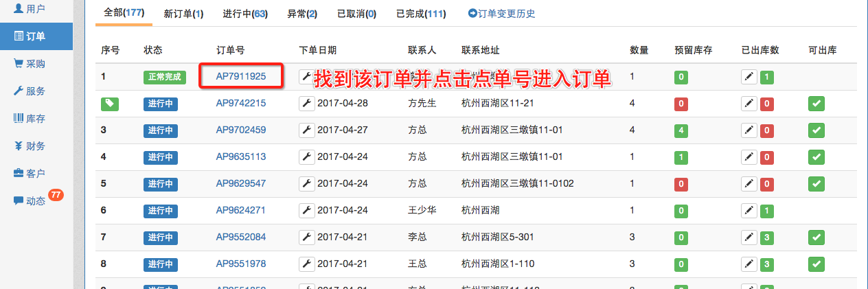
Task: Click contact name 王少华
Action: (x=422, y=210)
